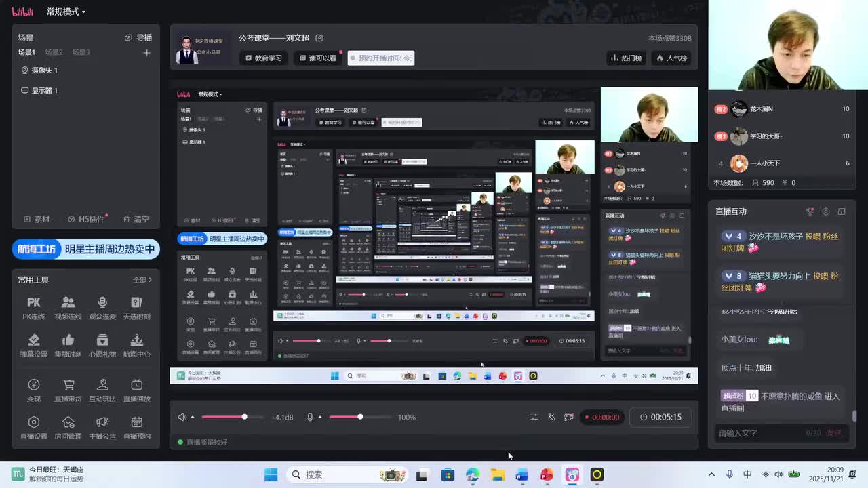Expand speaker device arrow
The image size is (868, 488).
coord(193,417)
